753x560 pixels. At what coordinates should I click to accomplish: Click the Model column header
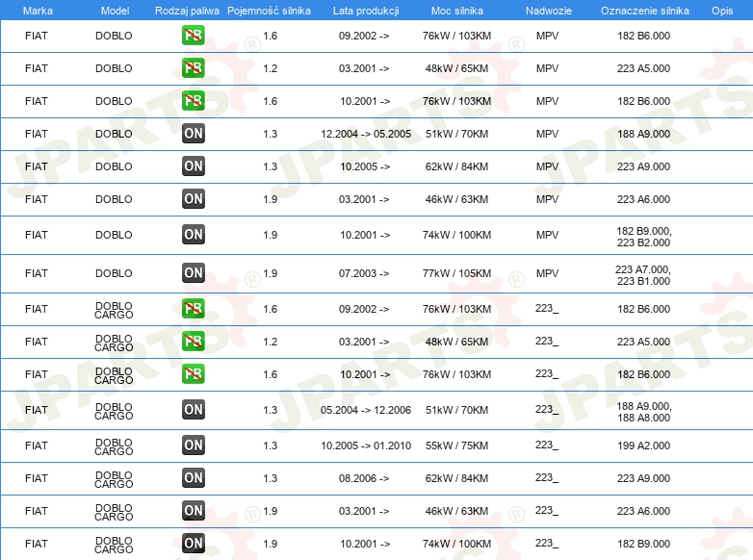point(115,11)
